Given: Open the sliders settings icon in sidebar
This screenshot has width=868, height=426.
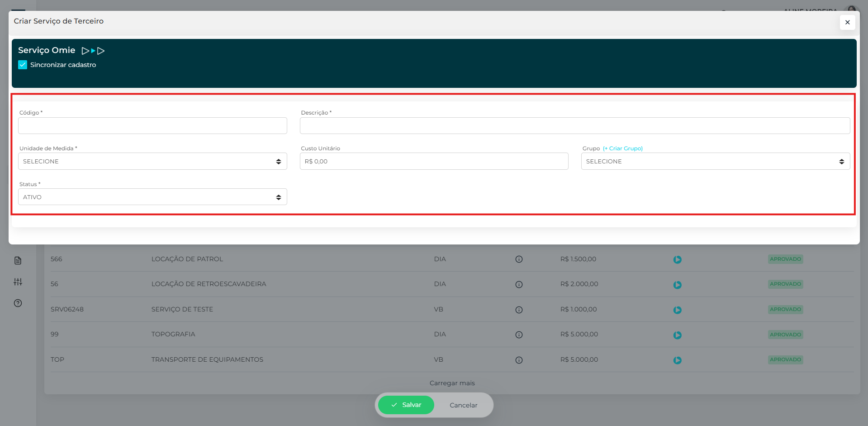Looking at the screenshot, I should pos(18,282).
